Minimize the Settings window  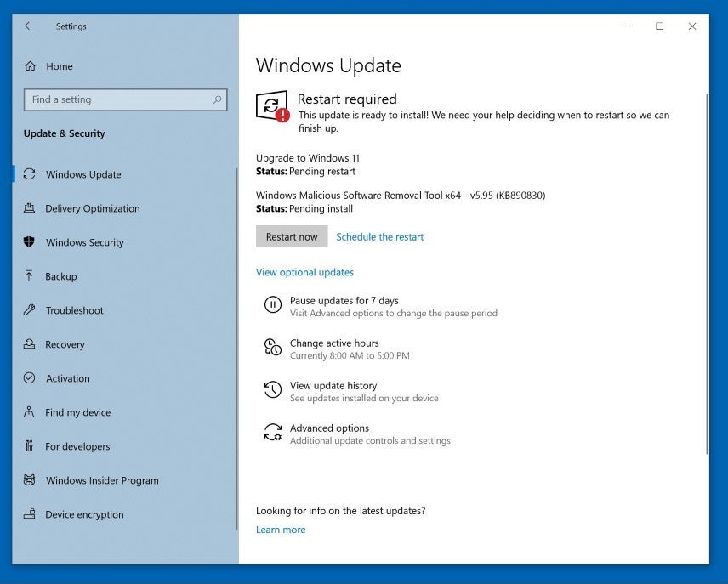point(628,26)
